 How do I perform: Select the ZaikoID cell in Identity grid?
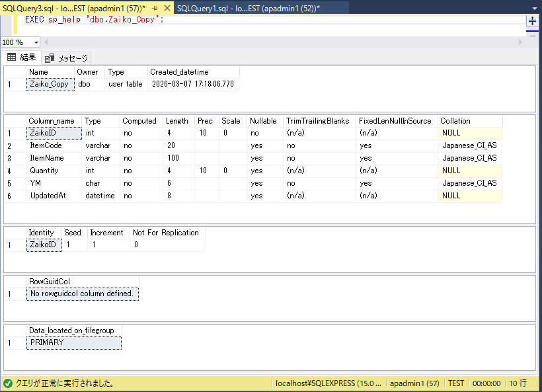(44, 245)
